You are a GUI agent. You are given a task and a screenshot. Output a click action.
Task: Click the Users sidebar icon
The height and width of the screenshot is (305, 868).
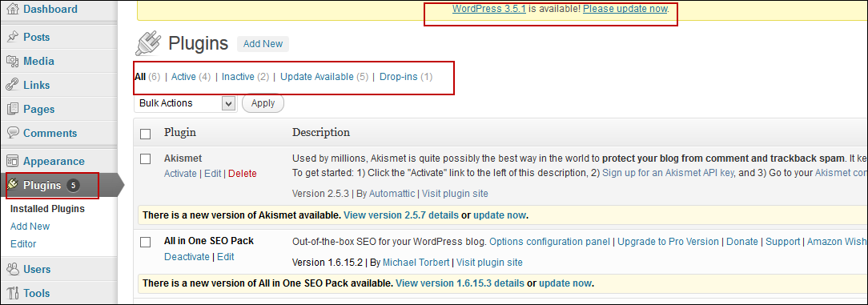pos(12,269)
